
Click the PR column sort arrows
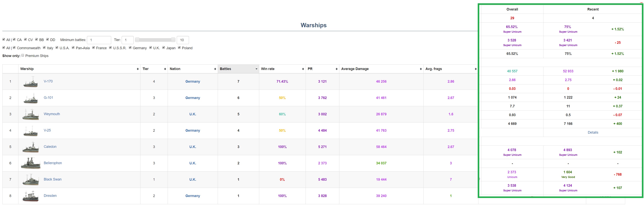(336, 69)
